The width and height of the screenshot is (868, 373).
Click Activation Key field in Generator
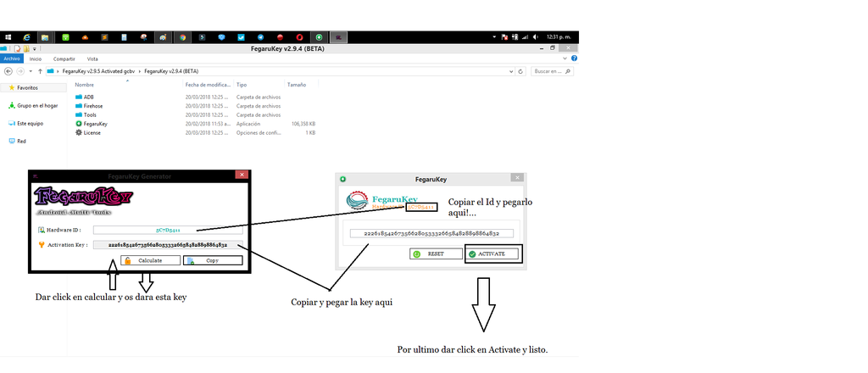pos(168,245)
